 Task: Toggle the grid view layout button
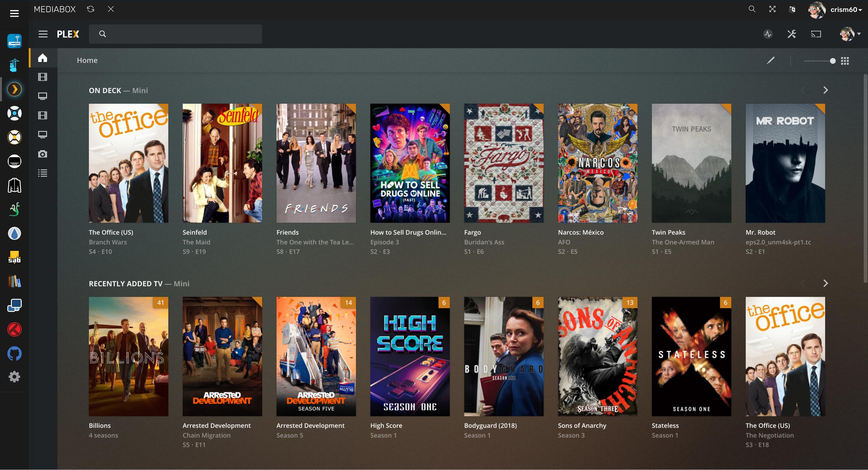[845, 61]
